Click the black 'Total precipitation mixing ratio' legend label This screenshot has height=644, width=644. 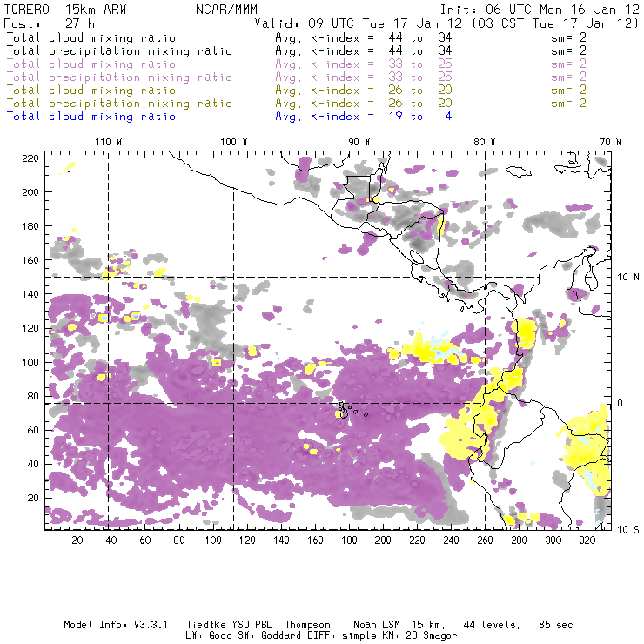click(x=119, y=51)
